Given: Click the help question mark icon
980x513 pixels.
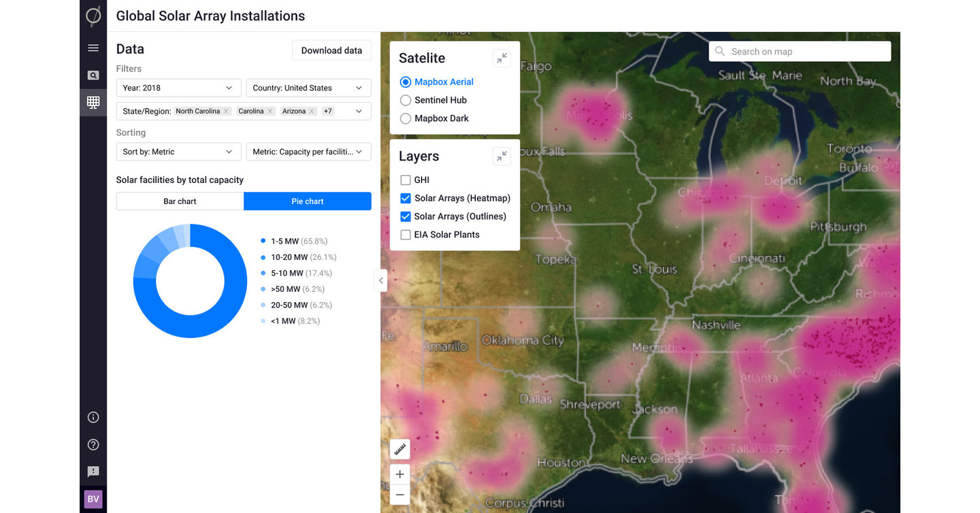Looking at the screenshot, I should point(93,445).
